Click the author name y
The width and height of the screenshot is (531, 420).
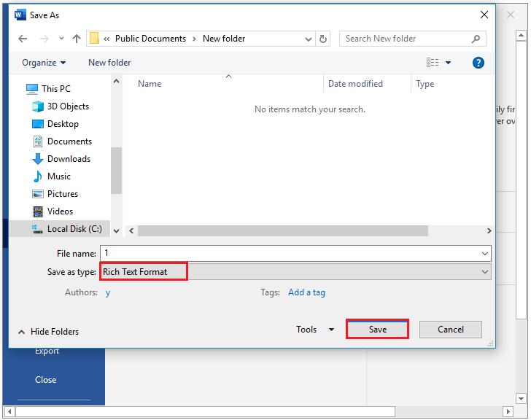tap(108, 292)
